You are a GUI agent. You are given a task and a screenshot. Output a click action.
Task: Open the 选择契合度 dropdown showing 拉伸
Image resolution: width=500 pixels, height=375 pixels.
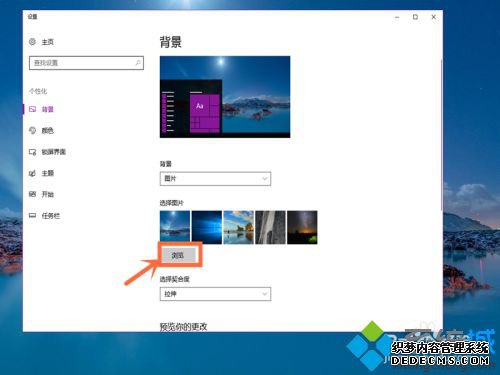pyautogui.click(x=215, y=294)
